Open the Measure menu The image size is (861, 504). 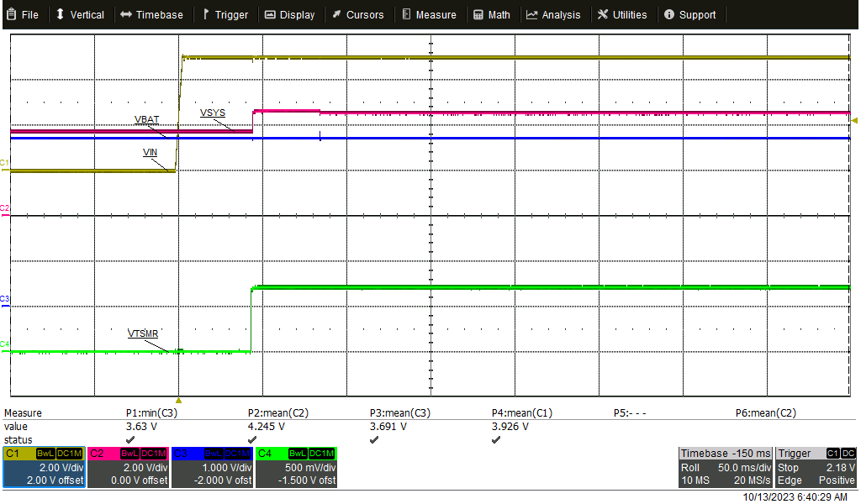(x=430, y=13)
